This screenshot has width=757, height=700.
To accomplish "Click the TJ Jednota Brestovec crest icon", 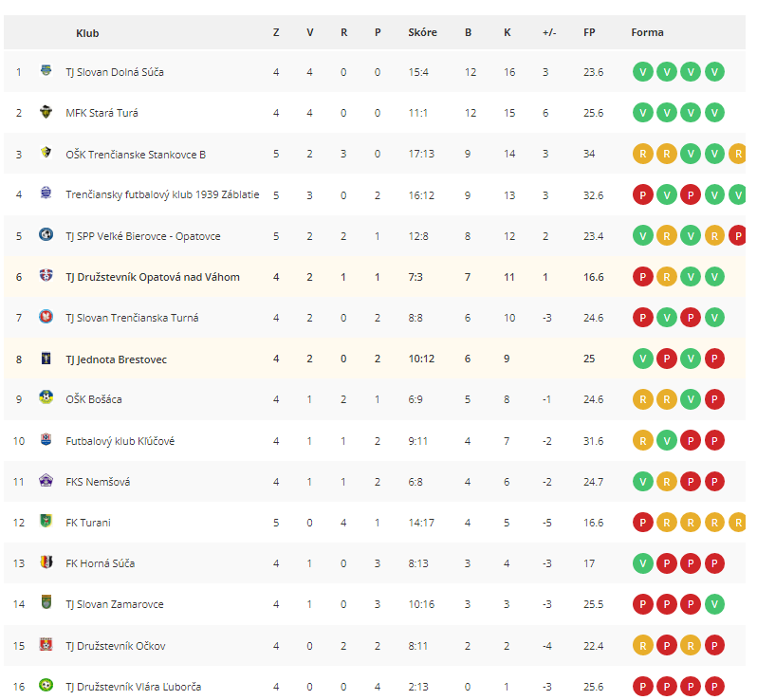I will pos(46,358).
